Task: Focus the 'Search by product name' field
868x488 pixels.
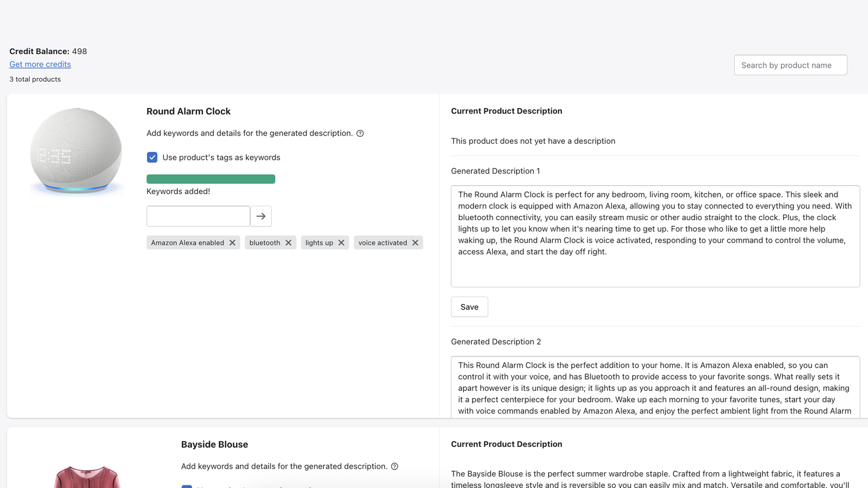Action: (790, 65)
